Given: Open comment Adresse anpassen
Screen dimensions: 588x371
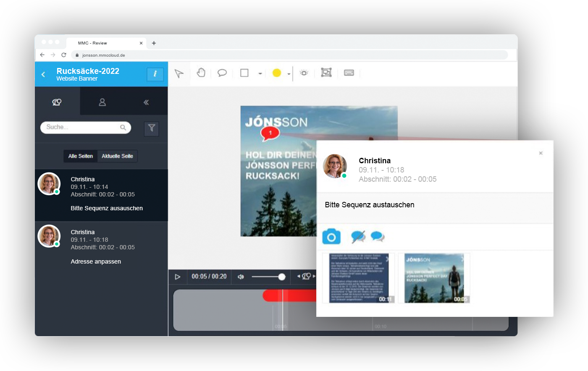Looking at the screenshot, I should 101,248.
